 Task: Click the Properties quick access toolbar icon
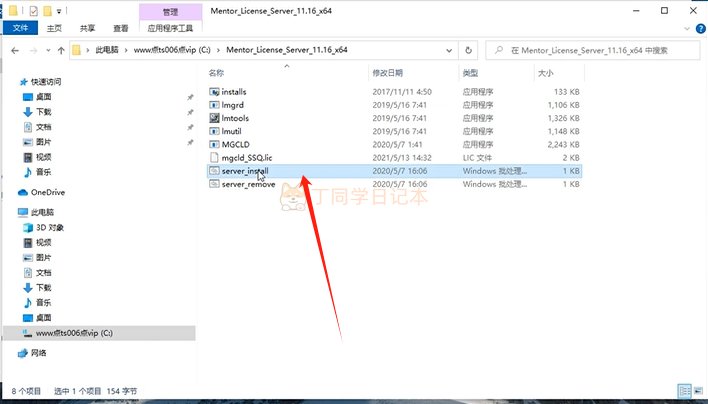tap(33, 10)
